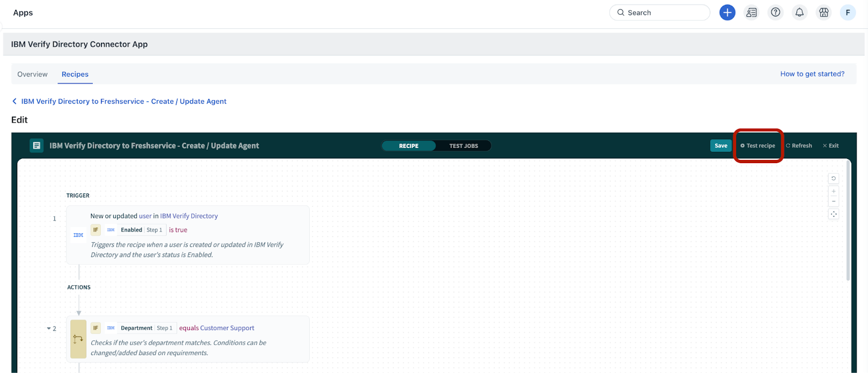Click Exit to leave the editor
The image size is (868, 373).
(x=831, y=146)
